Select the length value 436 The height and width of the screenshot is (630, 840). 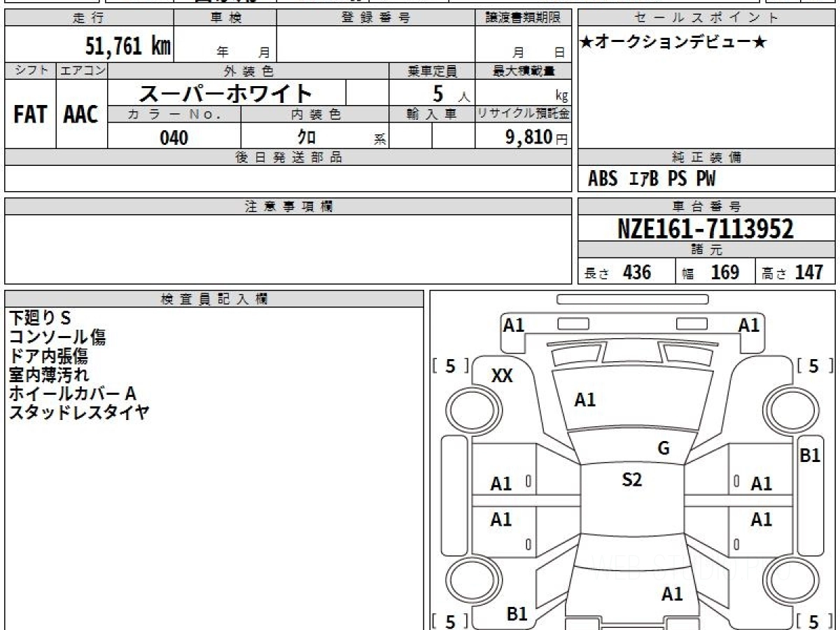click(x=637, y=272)
